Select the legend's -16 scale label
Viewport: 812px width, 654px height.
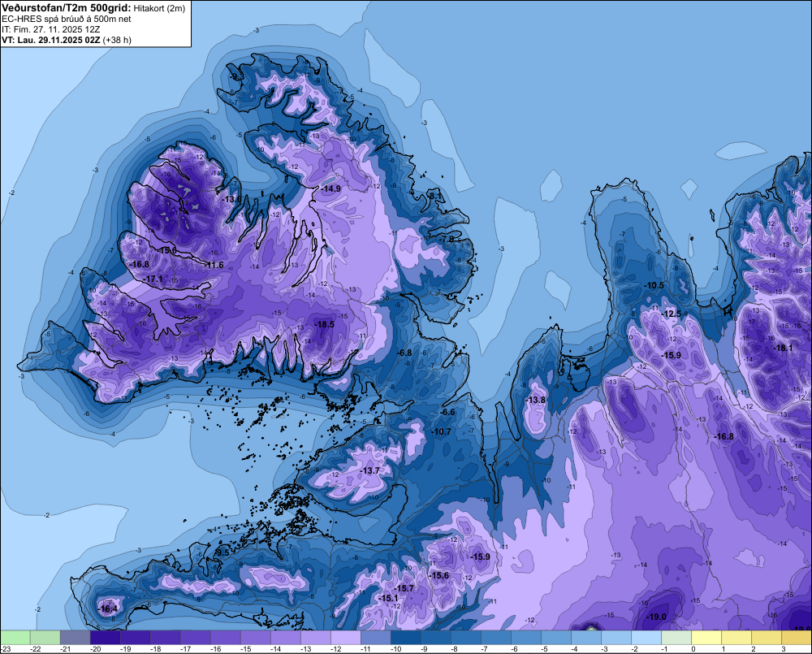point(215,649)
